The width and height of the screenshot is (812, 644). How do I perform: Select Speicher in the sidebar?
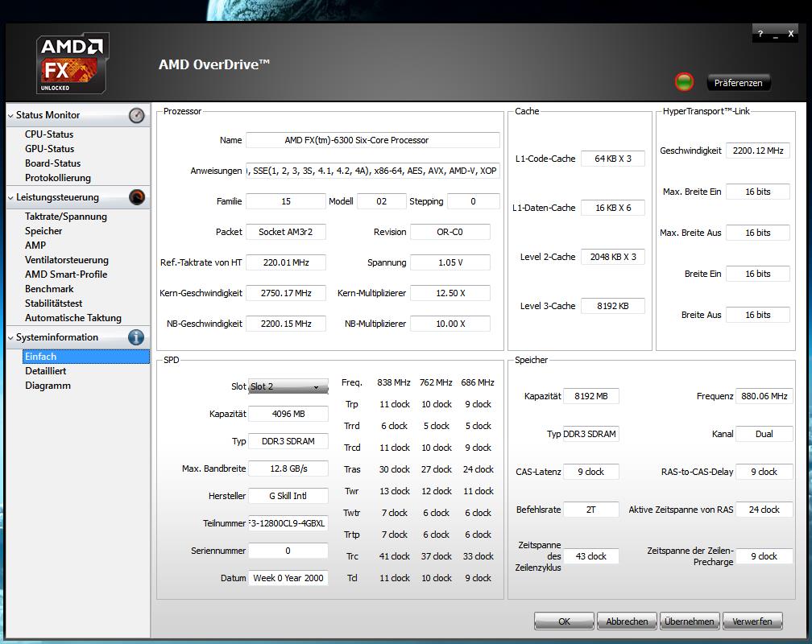(x=43, y=231)
